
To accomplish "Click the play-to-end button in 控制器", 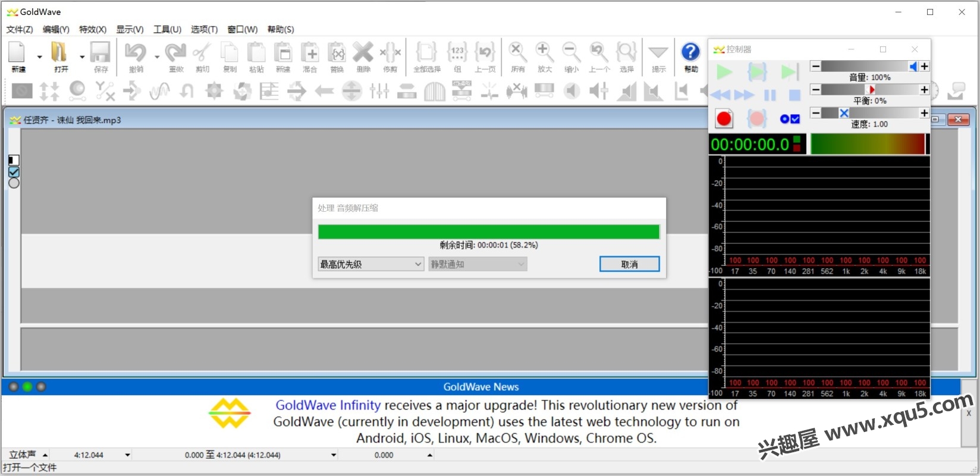I will tap(790, 72).
